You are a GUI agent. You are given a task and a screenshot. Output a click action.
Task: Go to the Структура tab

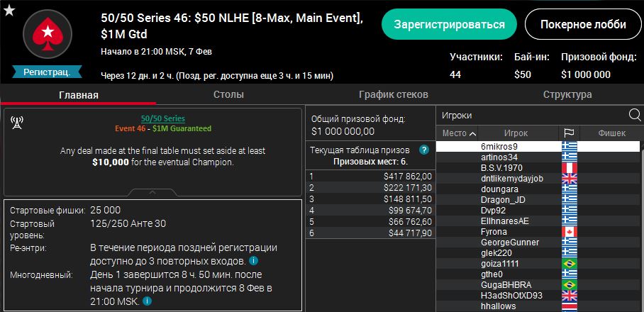tap(567, 94)
